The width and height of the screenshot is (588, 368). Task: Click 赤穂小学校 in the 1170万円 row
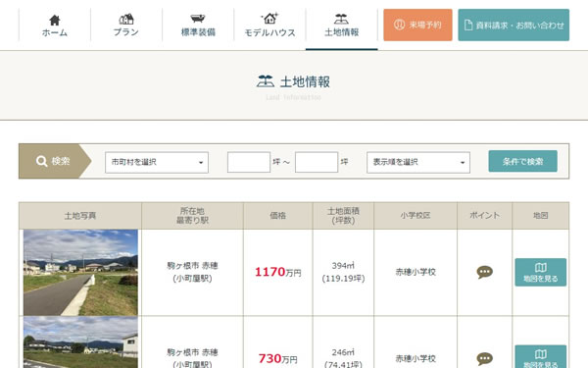[x=416, y=272]
